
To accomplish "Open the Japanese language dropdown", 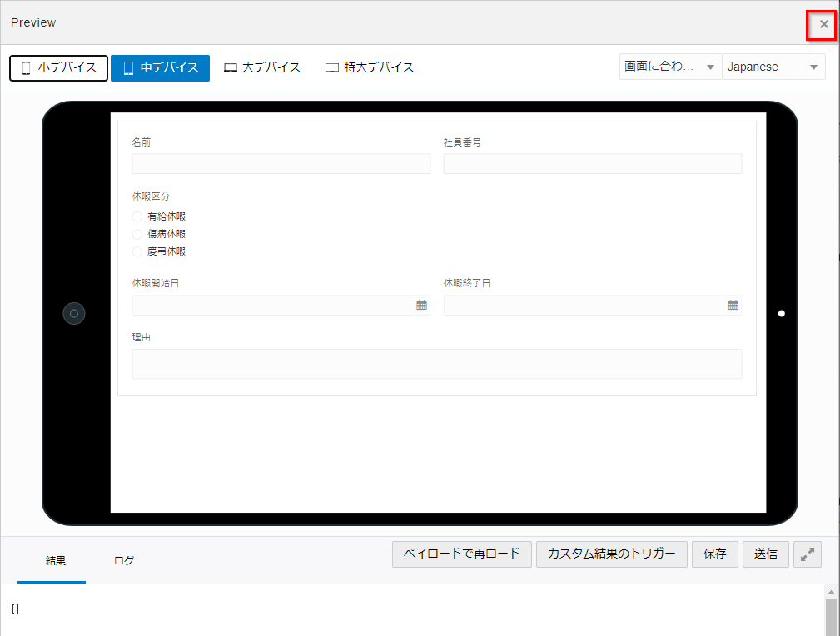I will click(x=773, y=67).
